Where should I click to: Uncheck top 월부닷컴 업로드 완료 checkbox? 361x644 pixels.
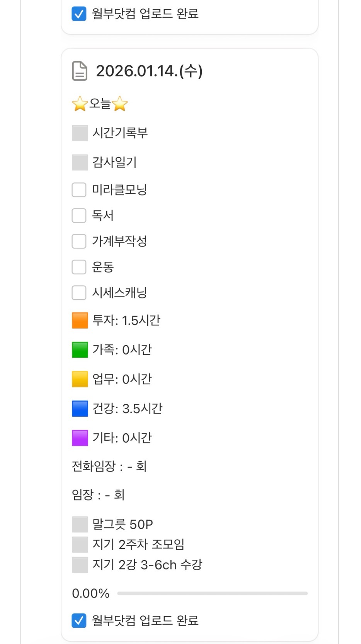tap(79, 14)
